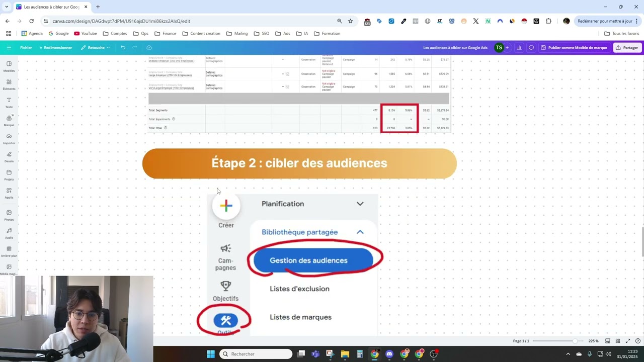Open the Fichier menu
The width and height of the screenshot is (644, 362).
point(26,48)
